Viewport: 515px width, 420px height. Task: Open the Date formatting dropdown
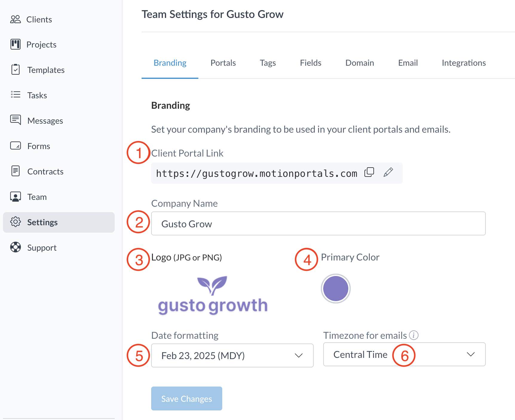(232, 355)
